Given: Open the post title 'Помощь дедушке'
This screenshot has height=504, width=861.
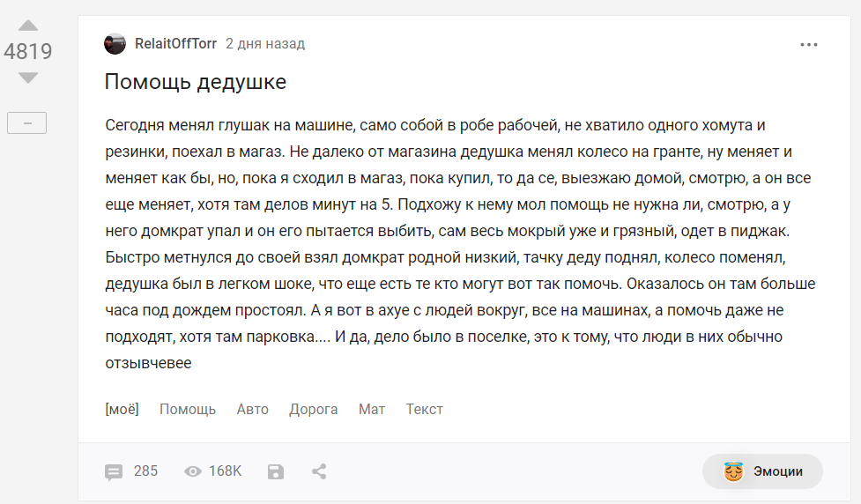Looking at the screenshot, I should pos(196,82).
